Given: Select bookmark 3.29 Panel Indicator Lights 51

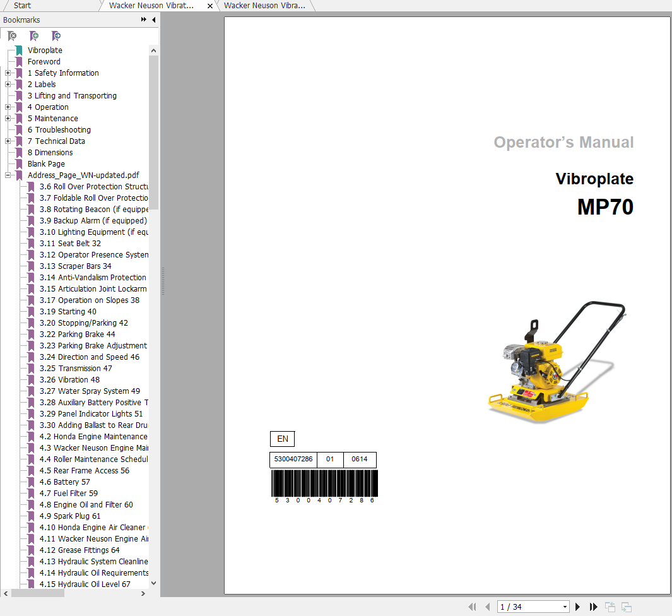Looking at the screenshot, I should coord(91,413).
